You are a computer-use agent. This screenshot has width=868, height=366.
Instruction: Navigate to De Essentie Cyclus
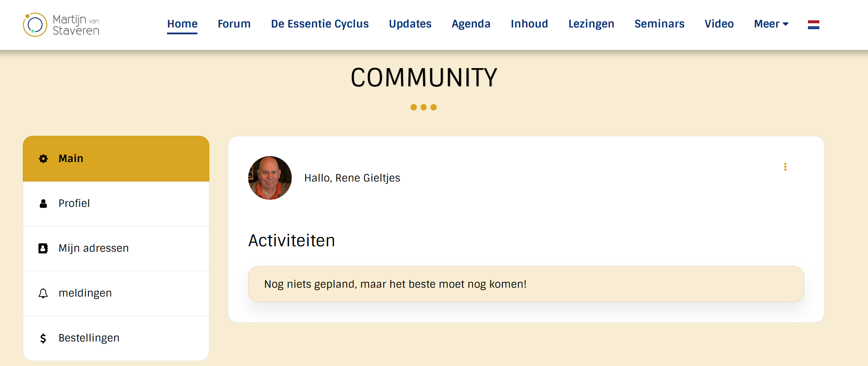click(x=320, y=24)
